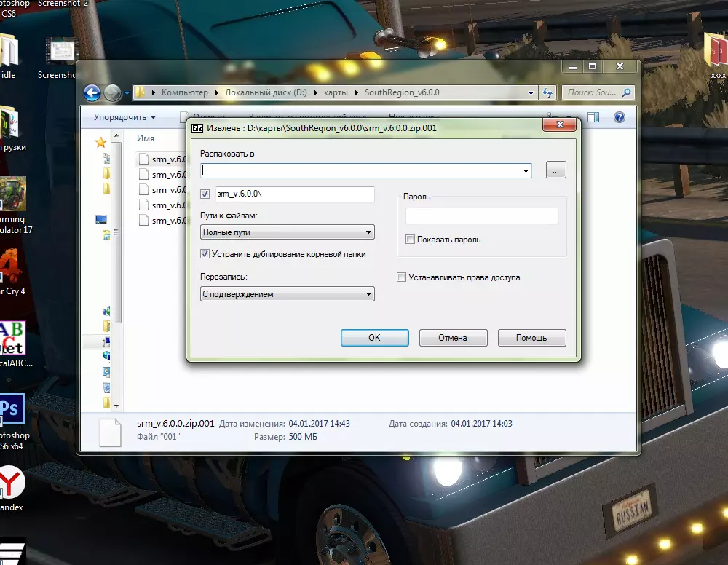Viewport: 728px width, 565px height.
Task: Open the Yandex browser desktop icon
Action: coord(12,489)
